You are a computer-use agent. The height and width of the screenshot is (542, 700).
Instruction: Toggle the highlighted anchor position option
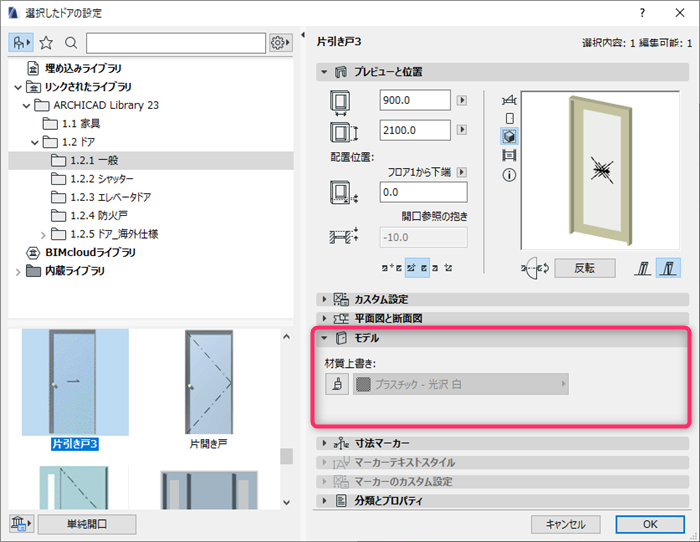[417, 268]
